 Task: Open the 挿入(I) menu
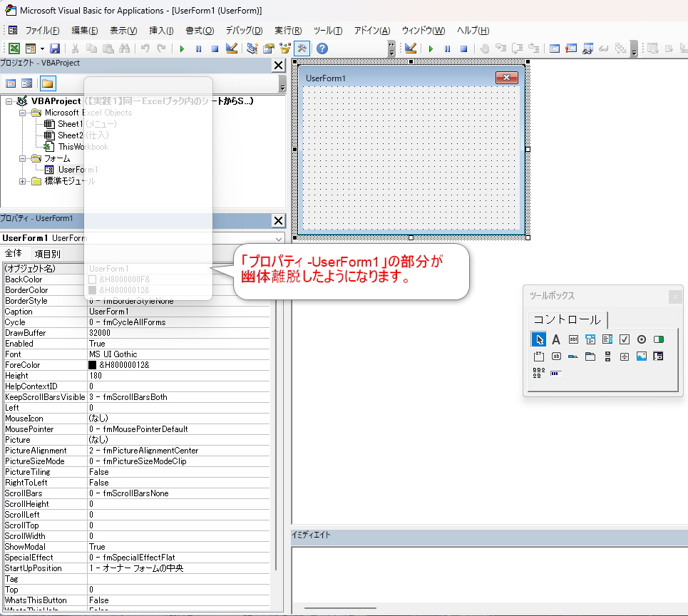pos(161,30)
